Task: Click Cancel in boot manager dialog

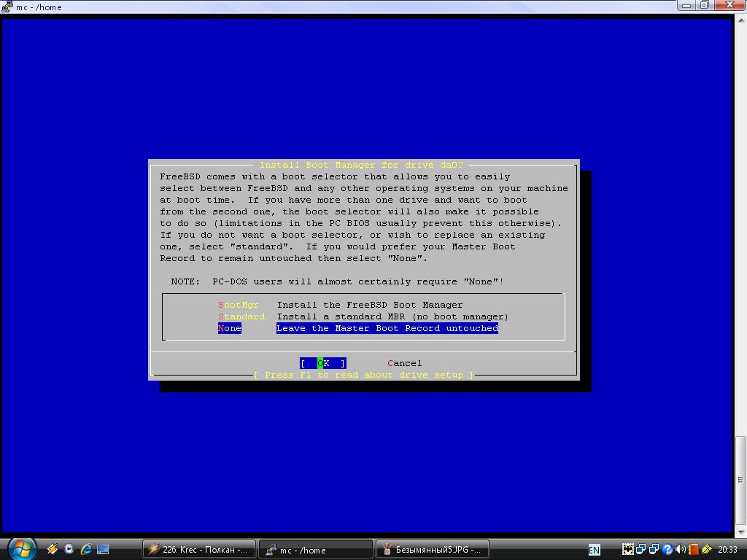Action: (404, 363)
